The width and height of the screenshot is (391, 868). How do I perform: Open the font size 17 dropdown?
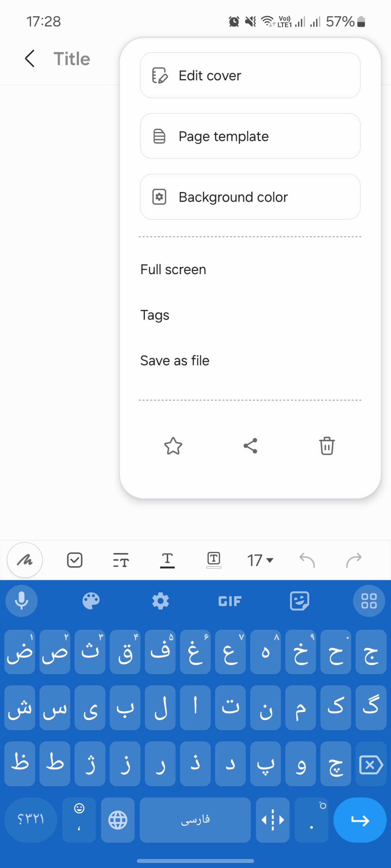[x=260, y=560]
